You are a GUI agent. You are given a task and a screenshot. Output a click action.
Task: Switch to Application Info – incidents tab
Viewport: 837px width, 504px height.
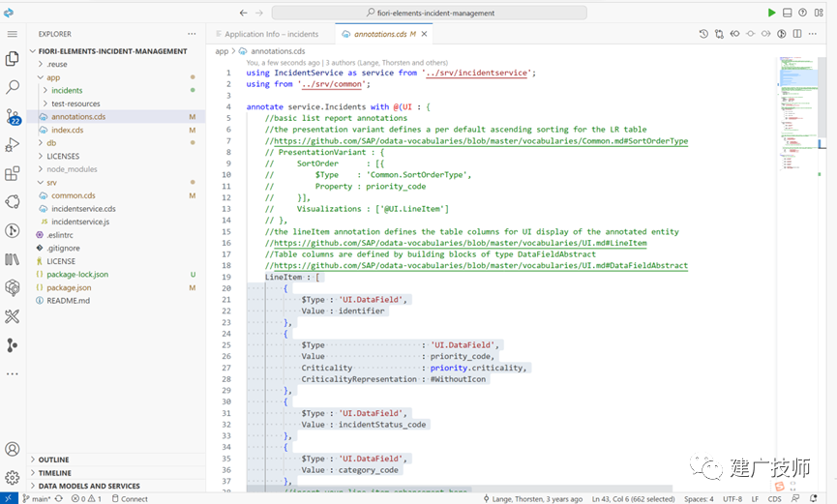(x=267, y=34)
